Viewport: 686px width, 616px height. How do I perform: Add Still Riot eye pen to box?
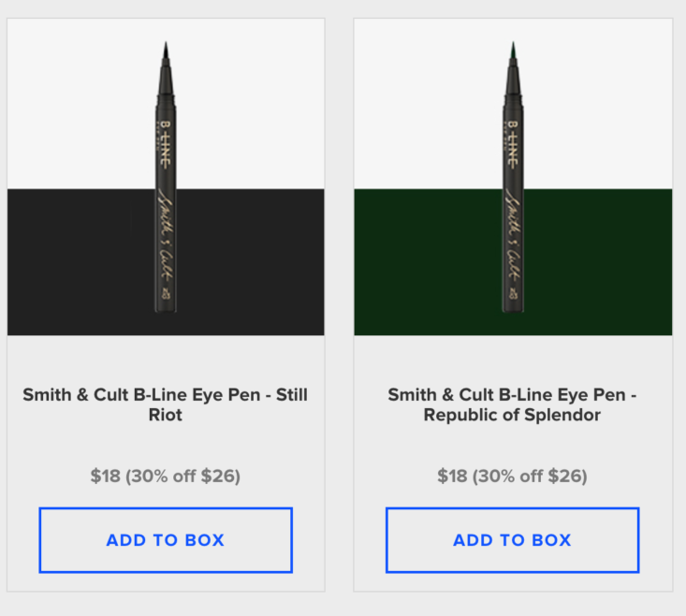tap(166, 540)
